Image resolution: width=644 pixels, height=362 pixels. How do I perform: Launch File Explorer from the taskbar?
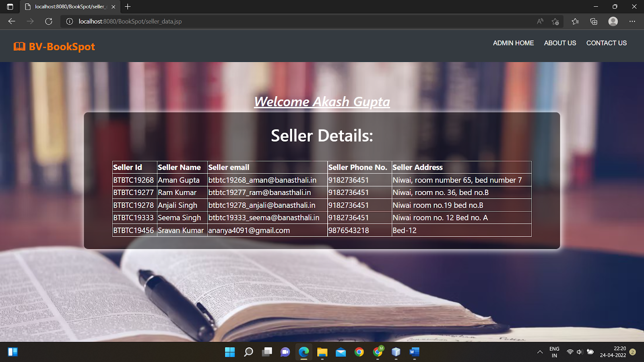pos(322,352)
